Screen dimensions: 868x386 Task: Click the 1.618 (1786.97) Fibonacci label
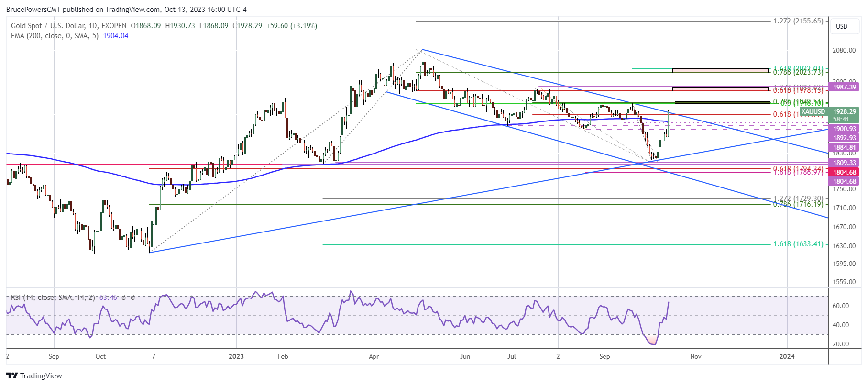click(798, 172)
